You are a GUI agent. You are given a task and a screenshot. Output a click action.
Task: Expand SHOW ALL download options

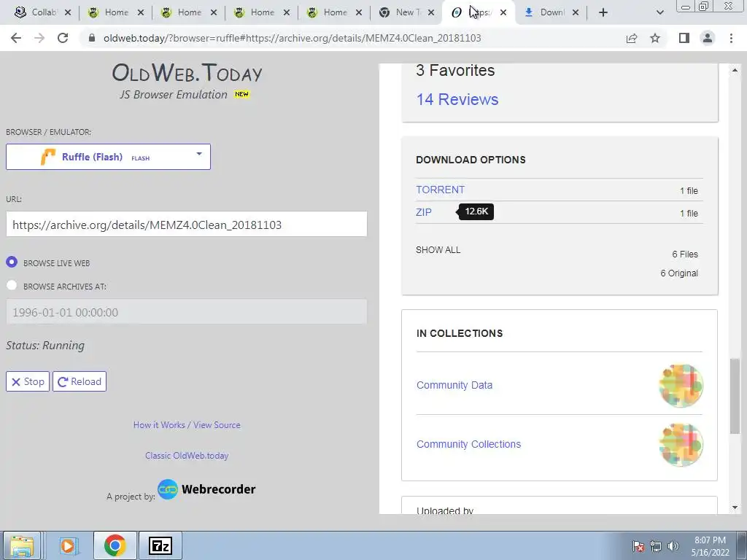click(x=438, y=250)
